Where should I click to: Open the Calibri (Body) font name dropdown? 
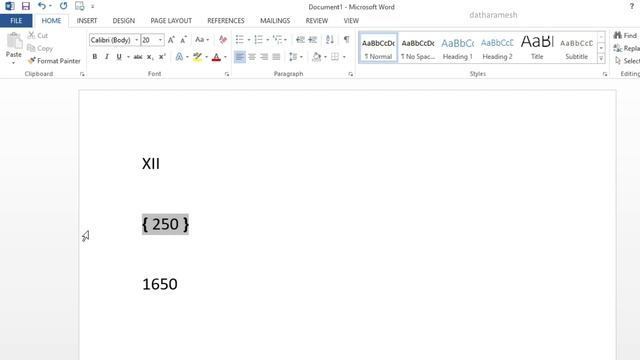click(x=136, y=40)
